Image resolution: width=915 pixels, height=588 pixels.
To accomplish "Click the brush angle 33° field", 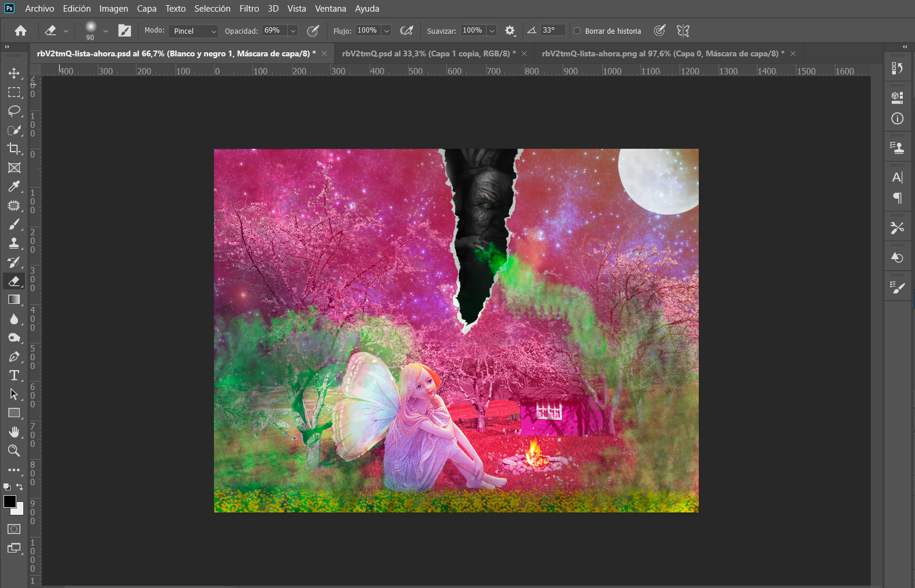I will pyautogui.click(x=552, y=30).
